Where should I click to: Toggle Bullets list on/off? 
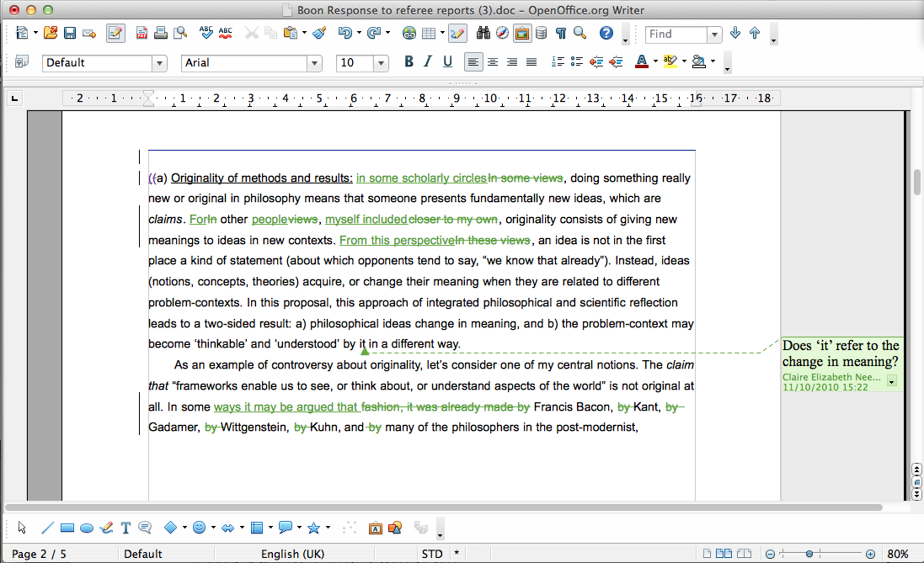point(577,61)
